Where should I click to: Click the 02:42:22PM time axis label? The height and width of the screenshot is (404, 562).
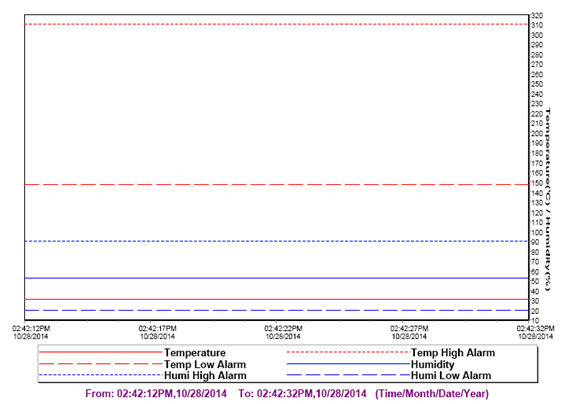(x=283, y=332)
